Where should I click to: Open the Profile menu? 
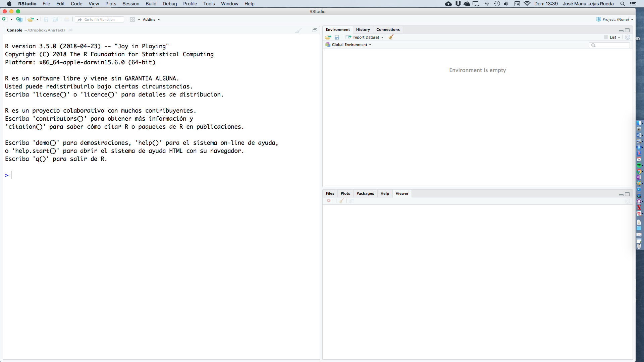coord(190,4)
